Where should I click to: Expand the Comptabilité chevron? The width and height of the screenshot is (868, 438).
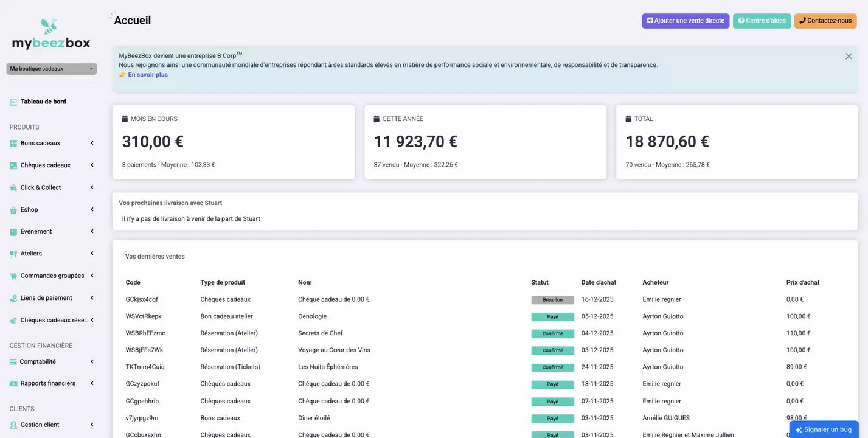pos(92,361)
